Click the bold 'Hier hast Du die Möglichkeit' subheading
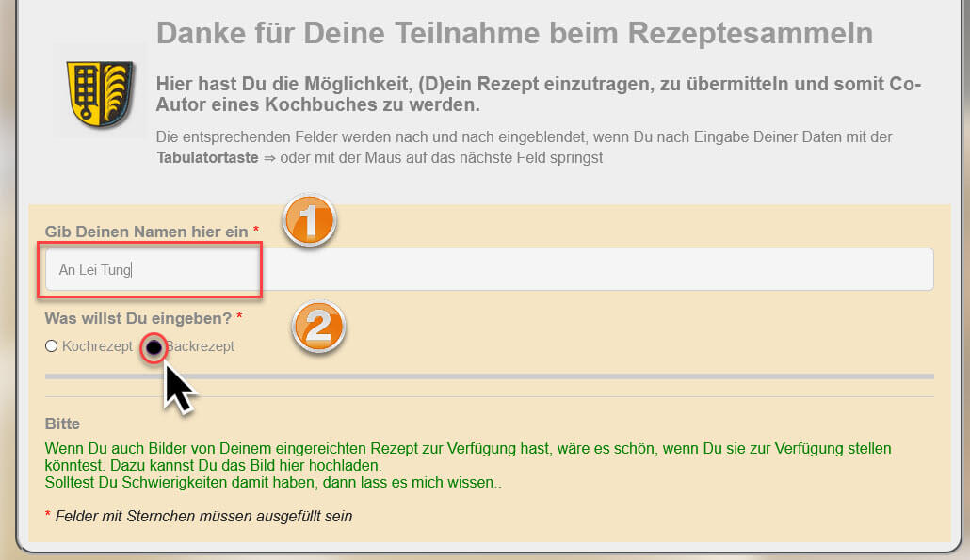The width and height of the screenshot is (970, 560). coord(538,94)
